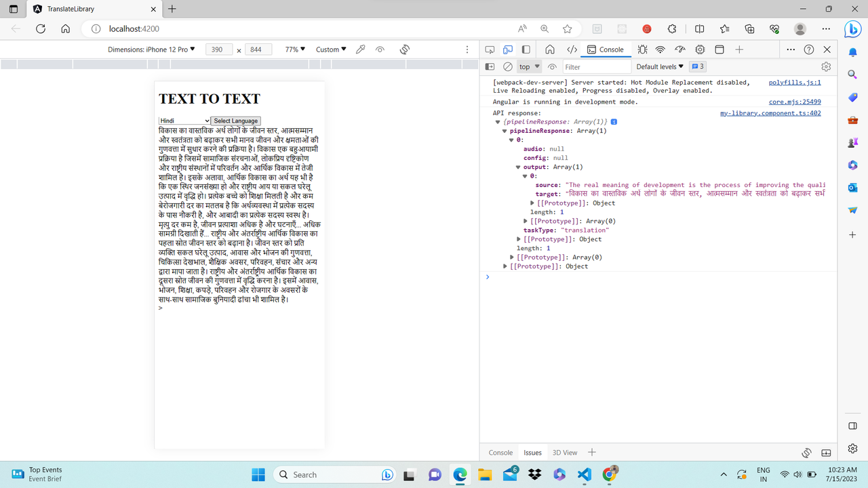Screen dimensions: 868x488
Task: Open core.mjs:25499 source link
Action: click(x=795, y=102)
